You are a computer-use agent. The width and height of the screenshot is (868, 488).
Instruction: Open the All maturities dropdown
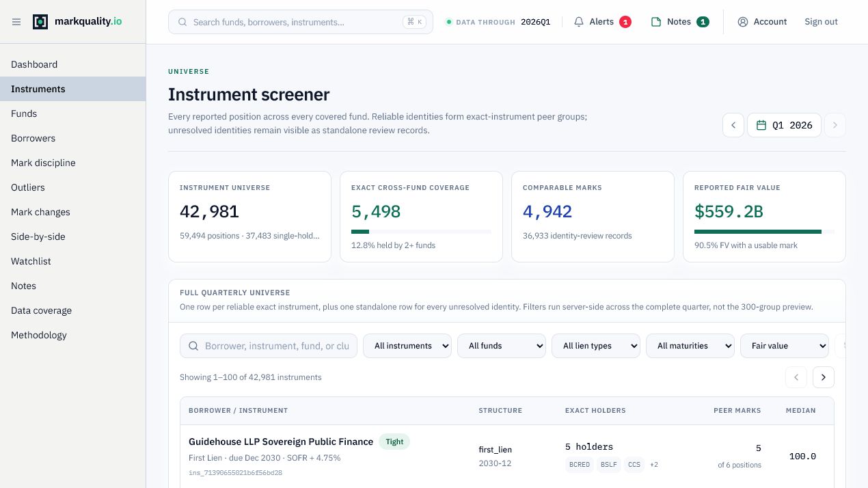point(690,346)
